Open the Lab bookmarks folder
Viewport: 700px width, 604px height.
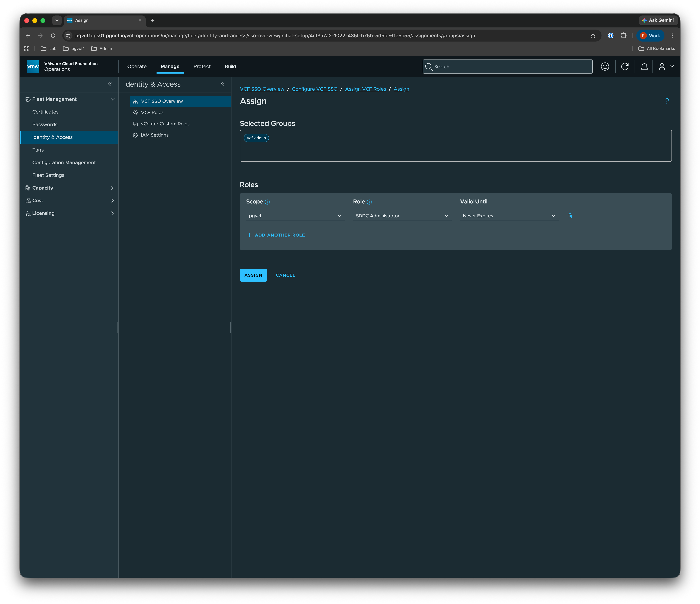tap(49, 49)
